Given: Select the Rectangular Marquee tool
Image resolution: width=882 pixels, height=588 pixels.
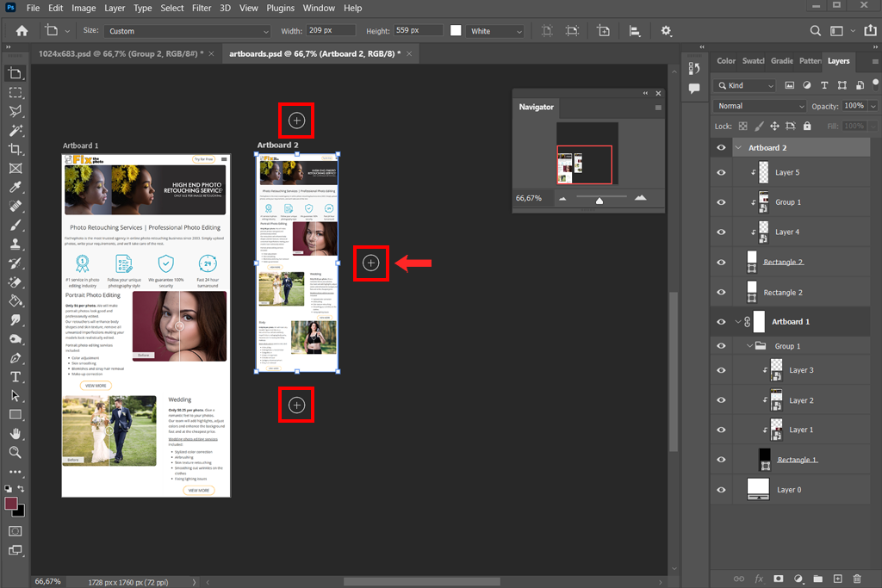Looking at the screenshot, I should 16,92.
